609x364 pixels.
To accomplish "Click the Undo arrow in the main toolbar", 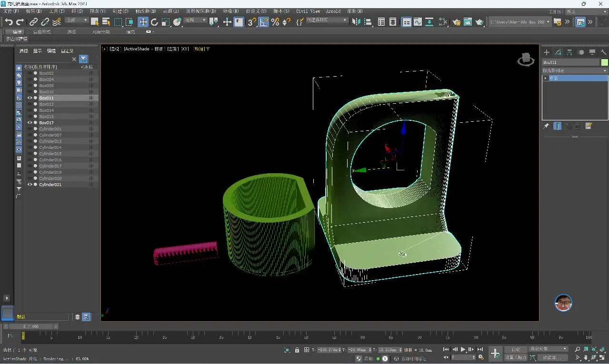I will tap(9, 22).
